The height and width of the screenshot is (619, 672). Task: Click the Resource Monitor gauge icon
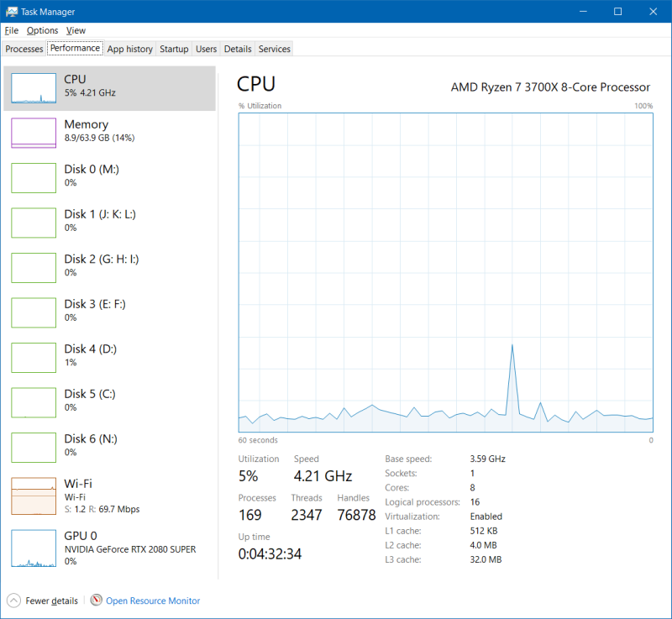(96, 601)
